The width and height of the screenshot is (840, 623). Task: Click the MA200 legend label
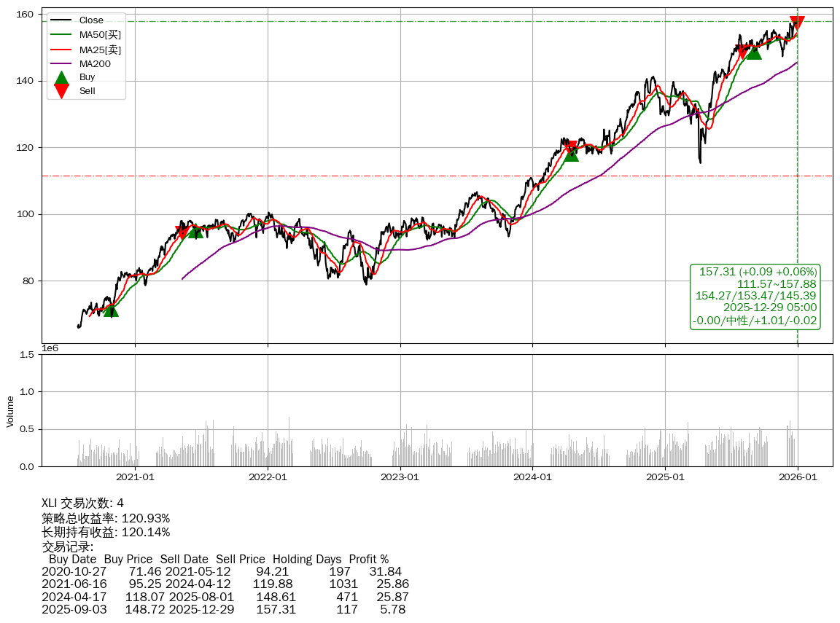95,63
